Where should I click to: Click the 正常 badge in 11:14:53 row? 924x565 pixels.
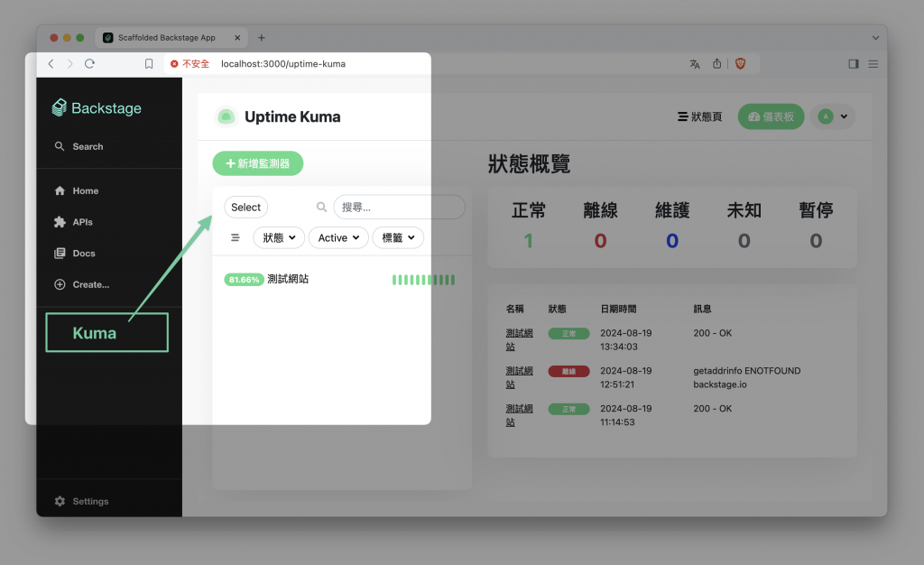tap(568, 409)
